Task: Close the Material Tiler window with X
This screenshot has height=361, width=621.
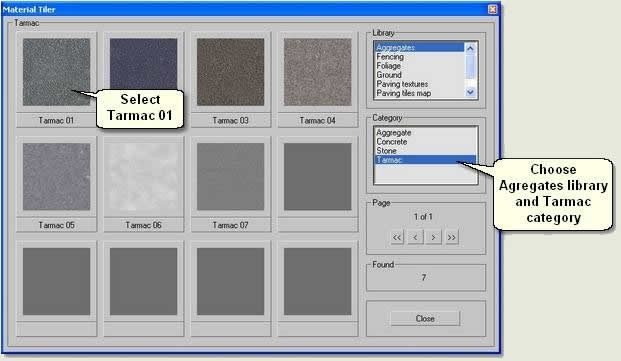Action: (x=492, y=9)
